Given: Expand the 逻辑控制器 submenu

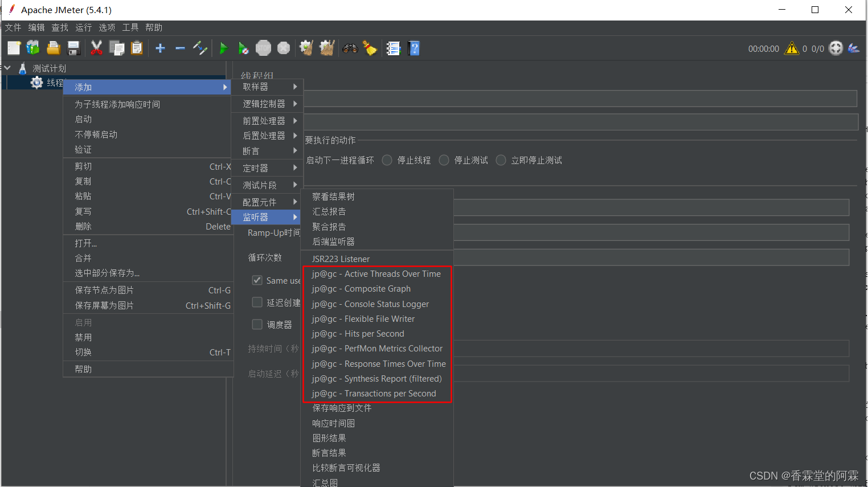Looking at the screenshot, I should pyautogui.click(x=267, y=104).
